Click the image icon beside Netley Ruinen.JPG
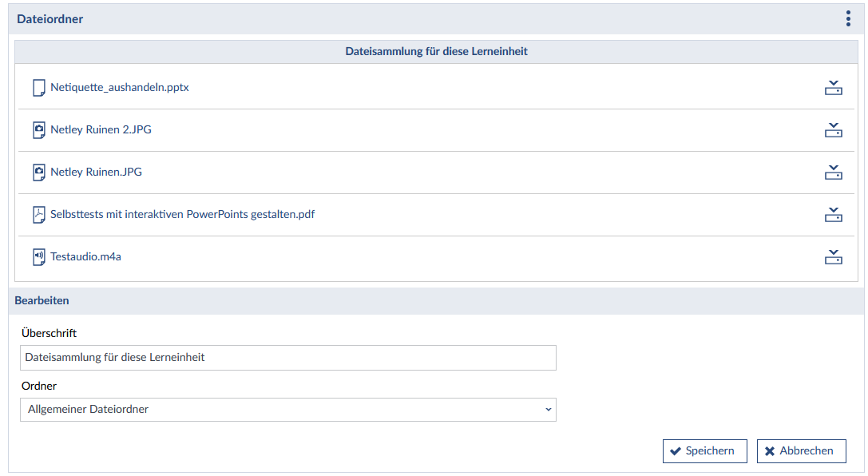The image size is (868, 476). 38,173
